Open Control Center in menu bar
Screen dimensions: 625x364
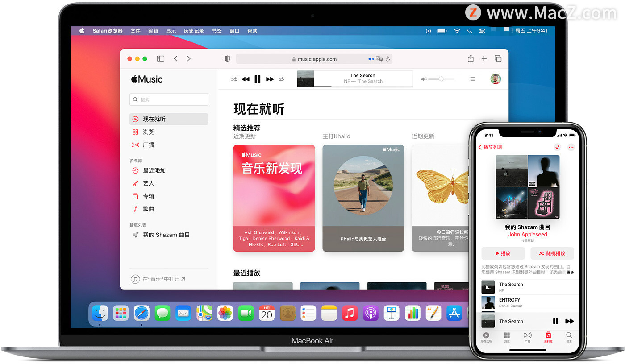click(x=482, y=31)
